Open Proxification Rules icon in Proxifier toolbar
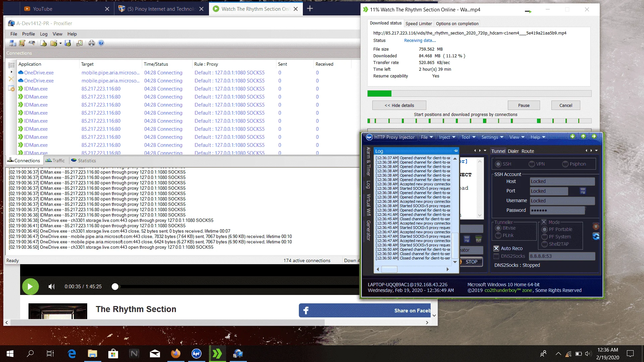This screenshot has width=644, height=362. 22,43
